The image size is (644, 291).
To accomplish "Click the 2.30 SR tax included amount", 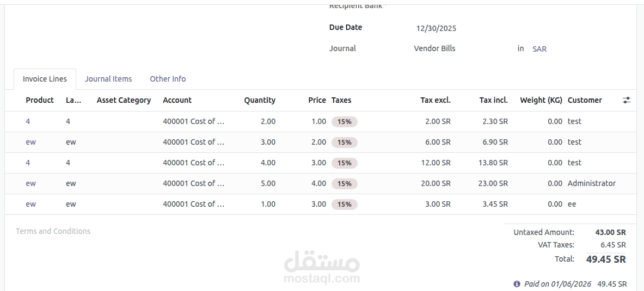I will coord(495,121).
